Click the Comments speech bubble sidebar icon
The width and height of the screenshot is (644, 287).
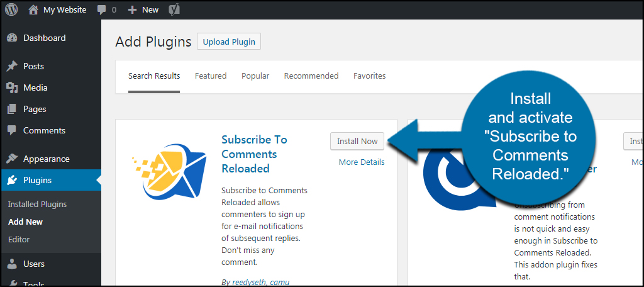click(13, 131)
